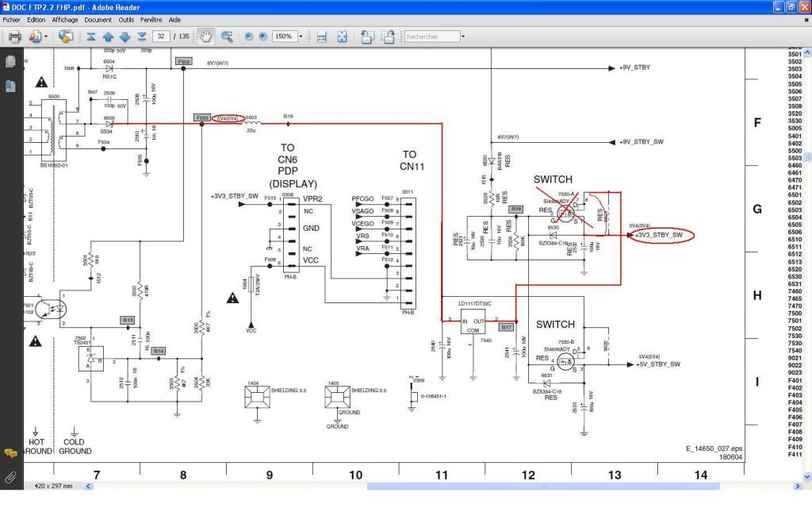
Task: Click the horizontal scrollbar thumb
Action: tap(543, 487)
